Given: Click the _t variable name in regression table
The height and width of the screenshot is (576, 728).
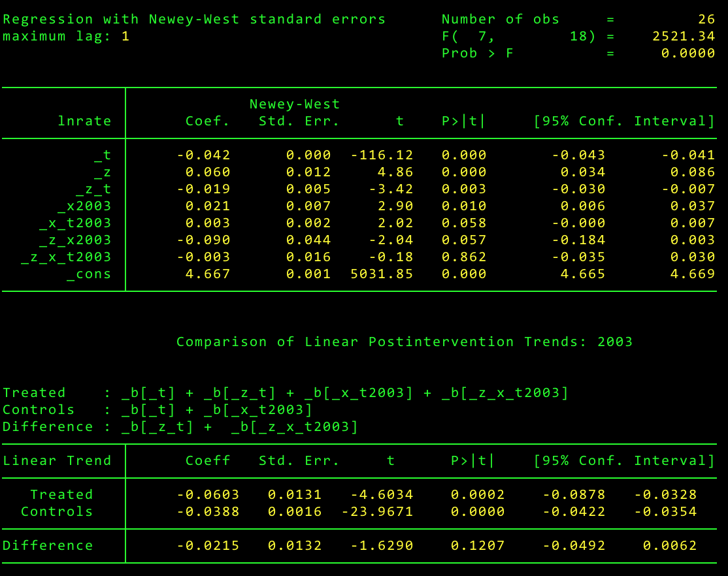Looking at the screenshot, I should [102, 155].
